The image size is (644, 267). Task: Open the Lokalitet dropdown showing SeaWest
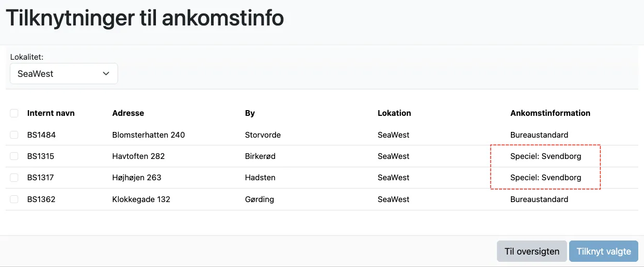click(64, 74)
